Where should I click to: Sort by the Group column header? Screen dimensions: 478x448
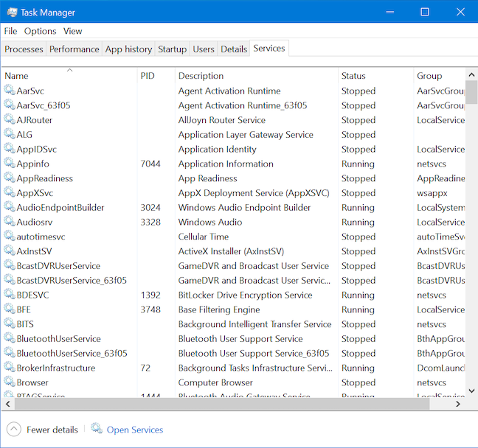[440, 76]
